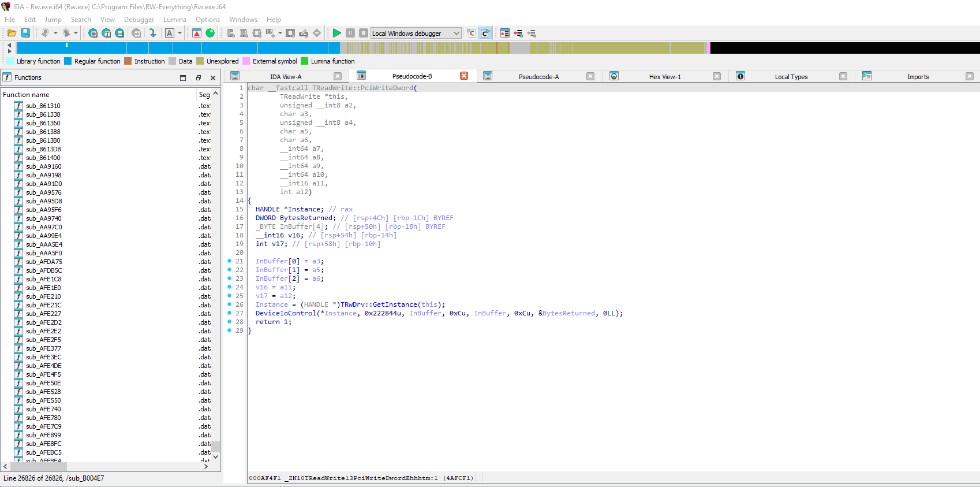The height and width of the screenshot is (487, 980).
Task: Expand the dropdown arrow beside the A icon
Action: 180,33
